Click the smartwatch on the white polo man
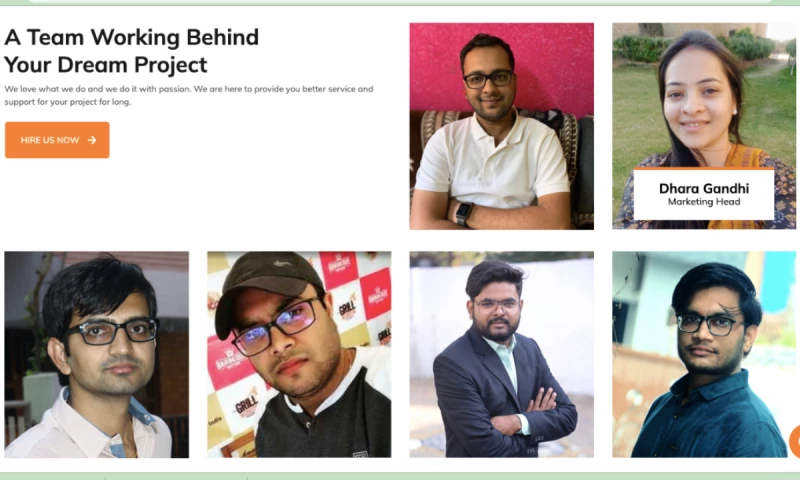This screenshot has height=480, width=800. click(464, 213)
